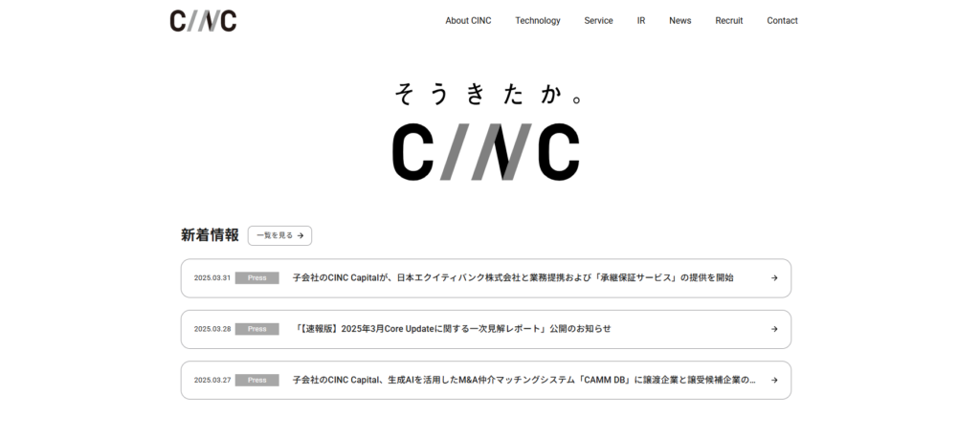Image resolution: width=980 pixels, height=439 pixels.
Task: Go to the Service page
Action: click(598, 21)
